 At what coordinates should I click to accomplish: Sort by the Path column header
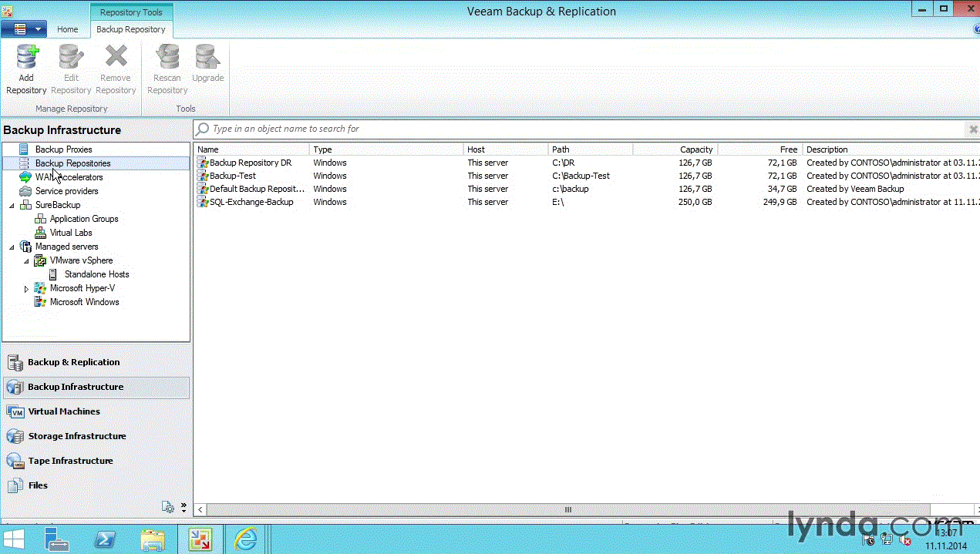click(591, 149)
